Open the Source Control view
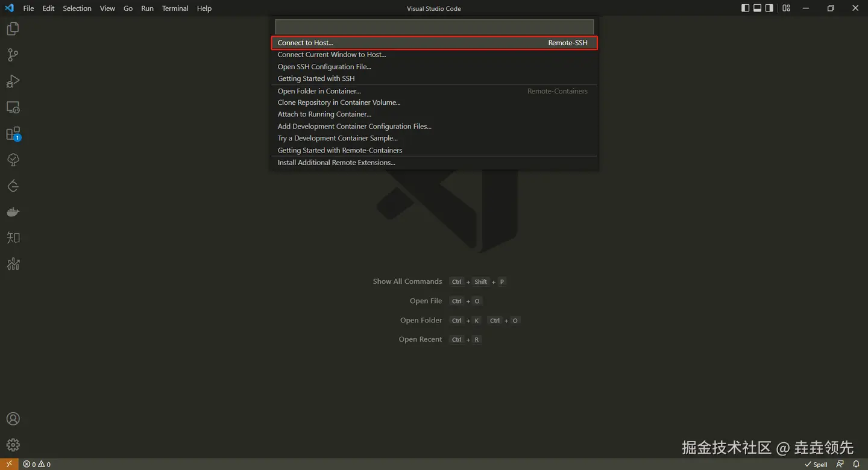 pyautogui.click(x=13, y=55)
